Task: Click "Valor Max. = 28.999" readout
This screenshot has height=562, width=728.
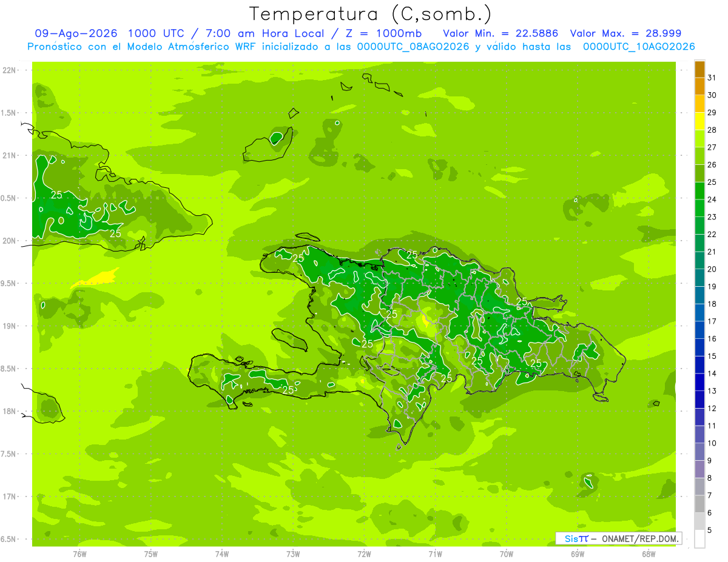Action: coord(627,33)
